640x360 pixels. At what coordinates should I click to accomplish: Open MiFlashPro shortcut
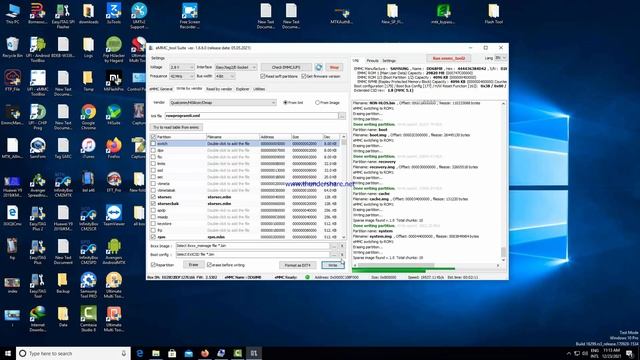tap(113, 80)
